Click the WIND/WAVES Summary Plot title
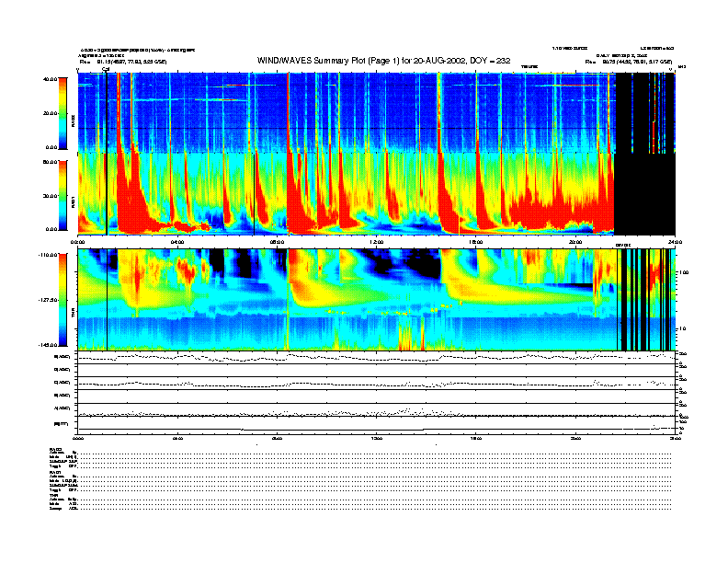The width and height of the screenshot is (728, 563). pyautogui.click(x=383, y=61)
